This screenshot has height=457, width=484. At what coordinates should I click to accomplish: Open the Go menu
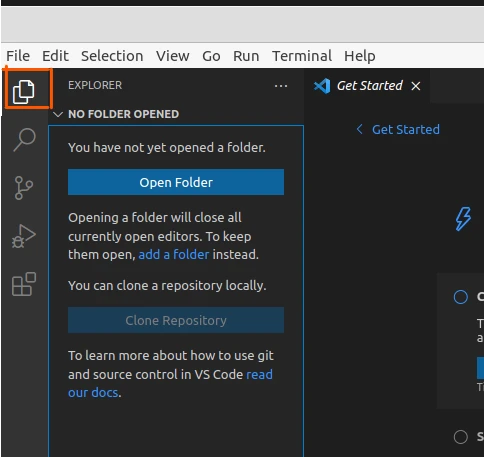[x=211, y=56]
